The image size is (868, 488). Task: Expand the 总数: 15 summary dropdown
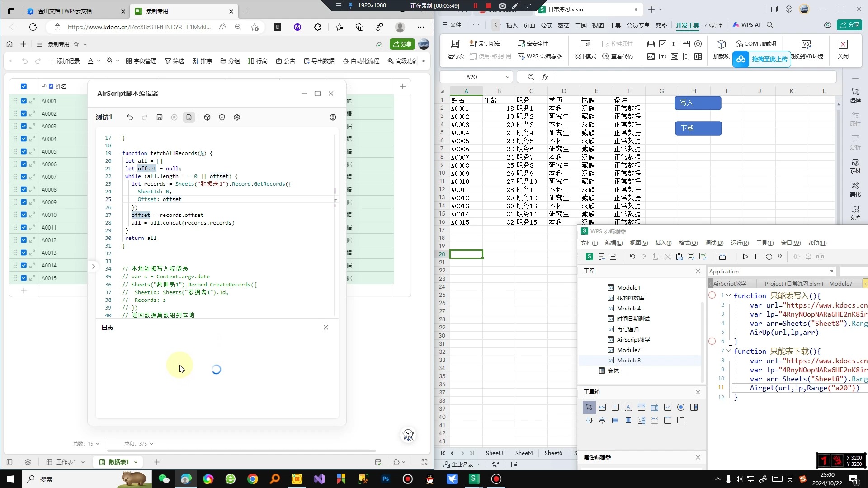tap(86, 444)
